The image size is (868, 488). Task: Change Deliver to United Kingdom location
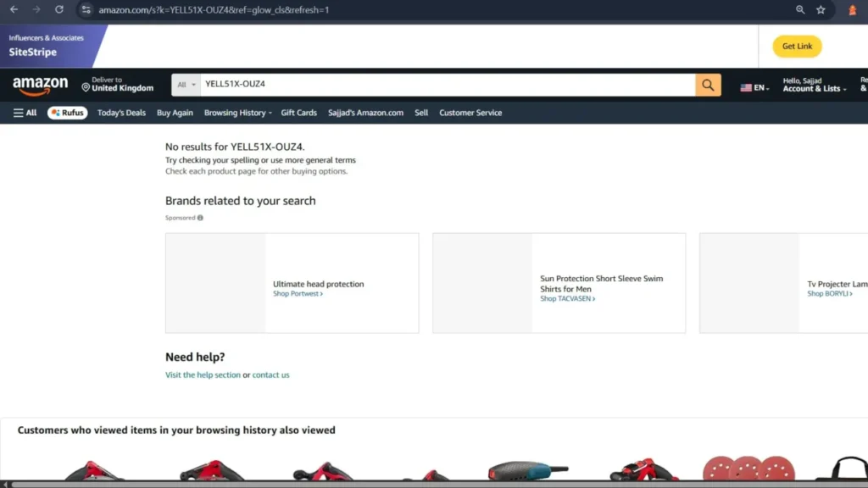pyautogui.click(x=117, y=84)
